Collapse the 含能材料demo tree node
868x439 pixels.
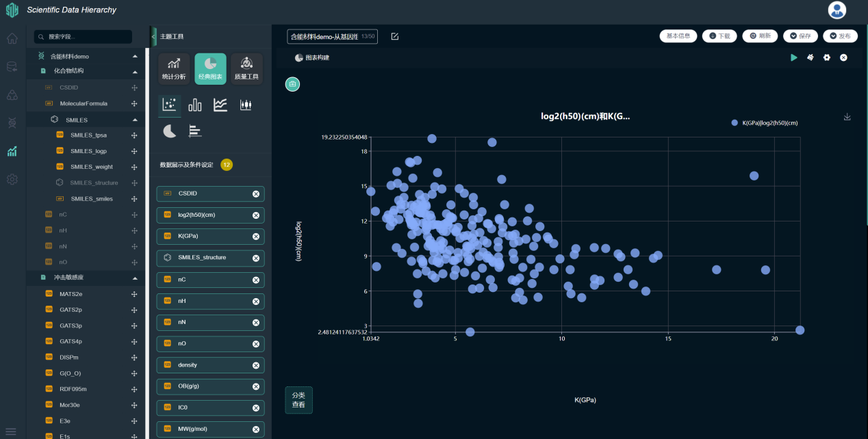click(135, 56)
